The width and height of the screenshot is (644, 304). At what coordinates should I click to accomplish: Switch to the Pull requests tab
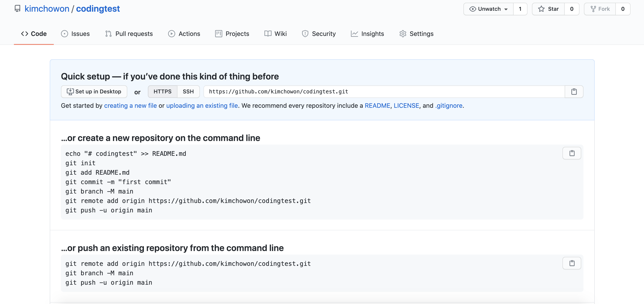click(x=129, y=33)
